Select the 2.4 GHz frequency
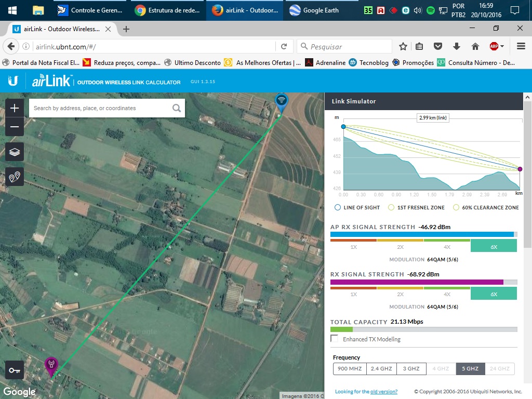 point(381,368)
